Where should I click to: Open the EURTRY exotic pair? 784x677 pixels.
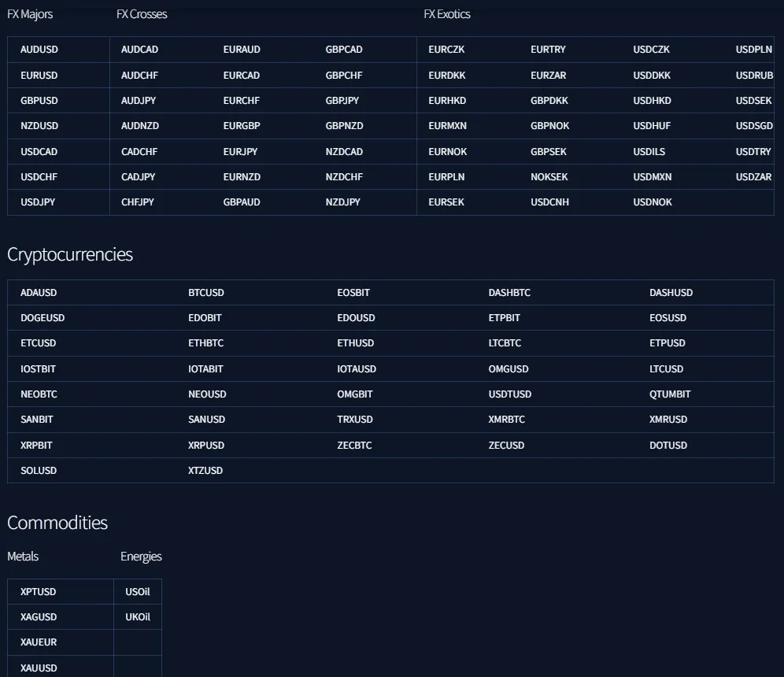tap(548, 50)
